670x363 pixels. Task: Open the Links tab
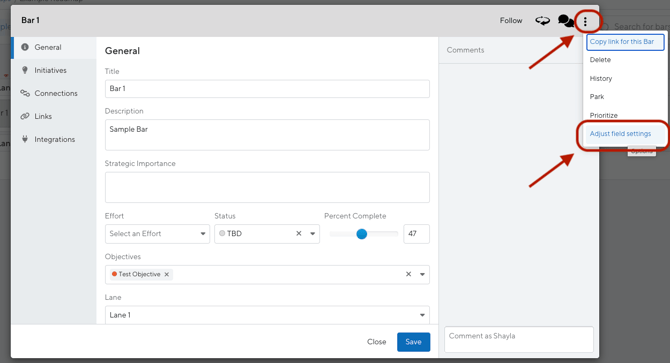click(x=54, y=116)
